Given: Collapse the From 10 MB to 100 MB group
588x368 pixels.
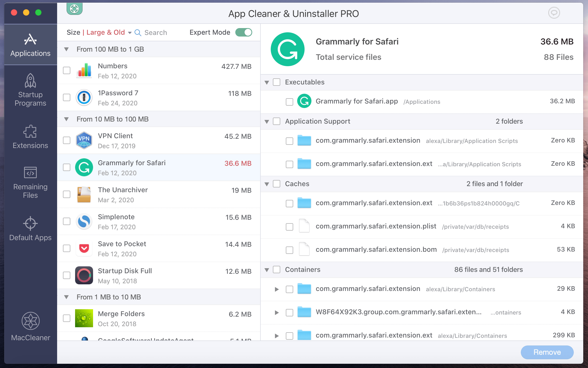Looking at the screenshot, I should 66,119.
